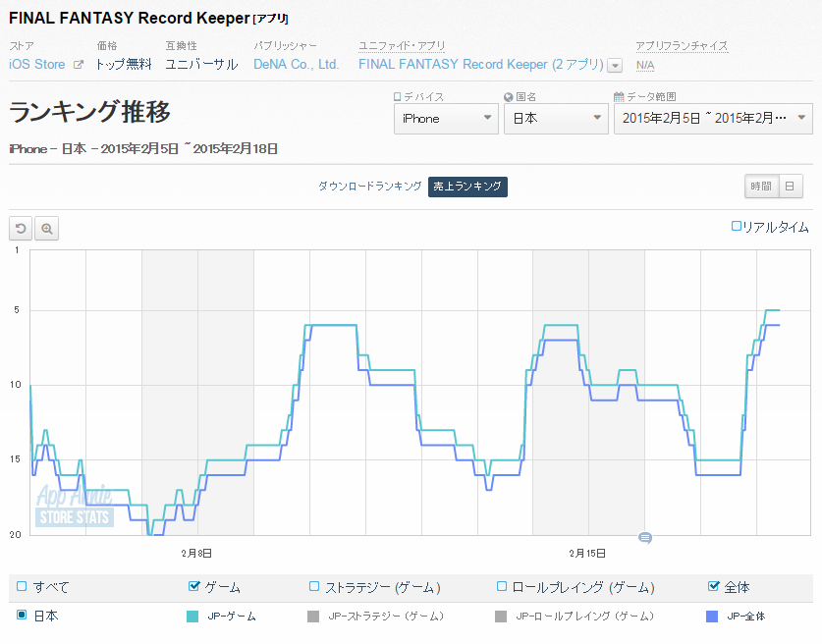
Task: Enable ストラテジー (ゲーム) checkbox
Action: [x=314, y=586]
